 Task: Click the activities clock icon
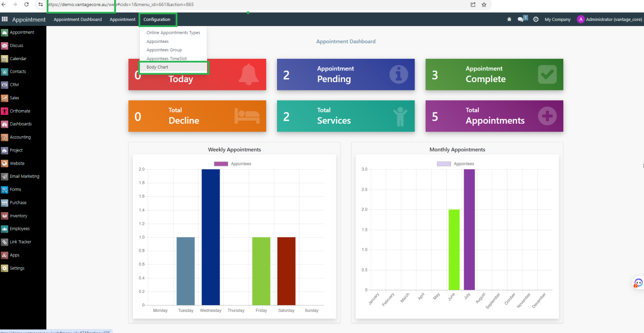coord(536,20)
